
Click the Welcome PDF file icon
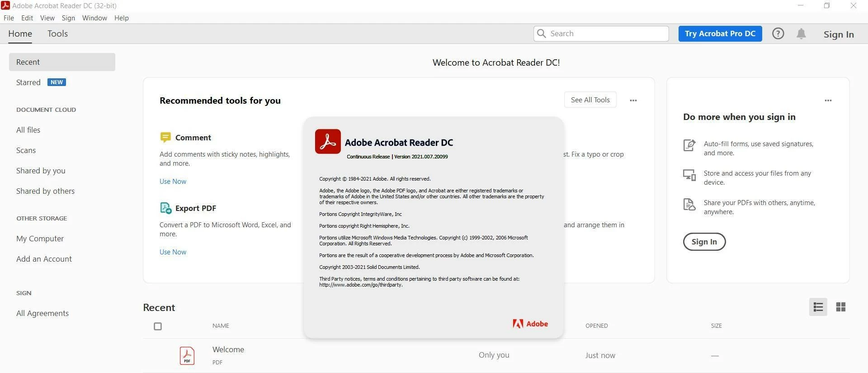coord(187,356)
